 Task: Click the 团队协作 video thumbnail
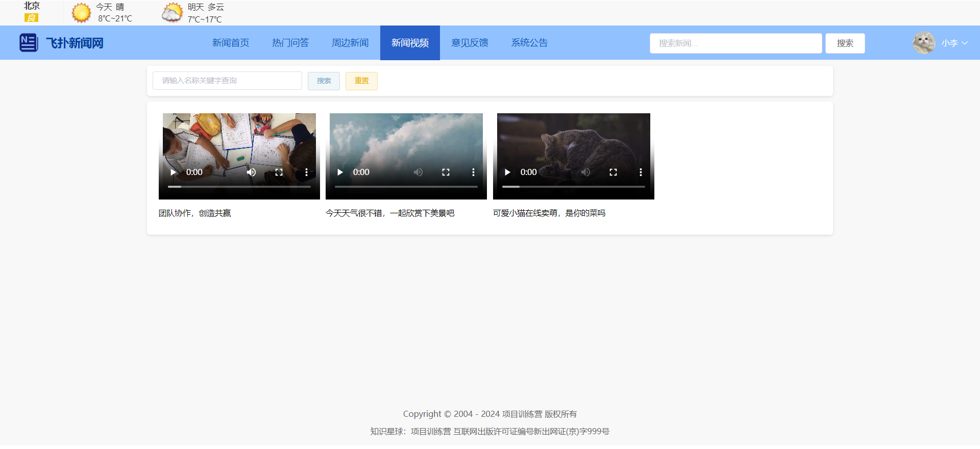tap(239, 156)
